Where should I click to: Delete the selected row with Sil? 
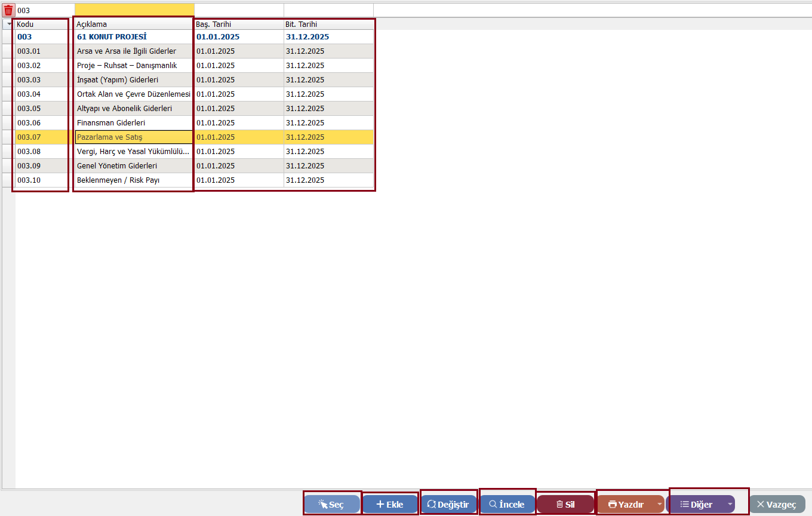[565, 504]
